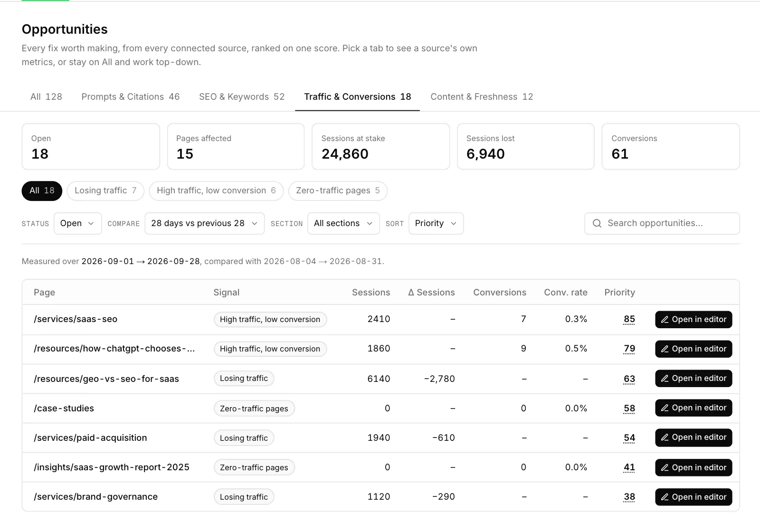Click priority score 38
This screenshot has width=760, height=532.
click(629, 497)
